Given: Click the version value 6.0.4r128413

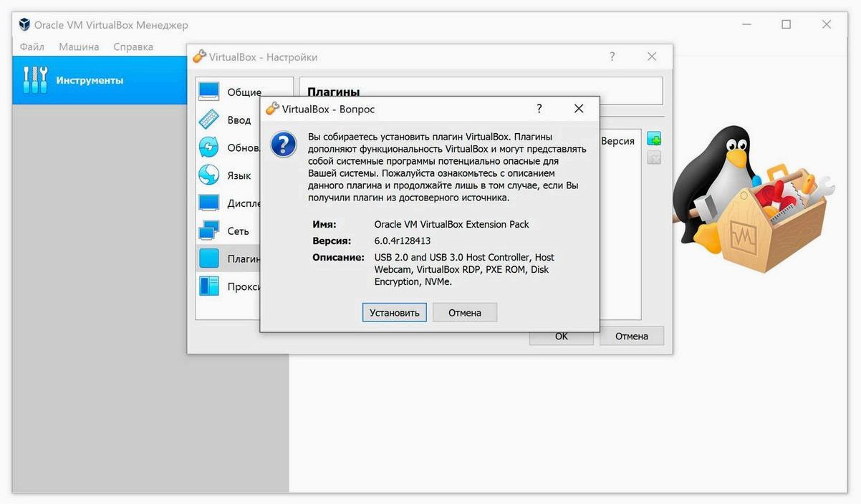Looking at the screenshot, I should click(x=403, y=241).
